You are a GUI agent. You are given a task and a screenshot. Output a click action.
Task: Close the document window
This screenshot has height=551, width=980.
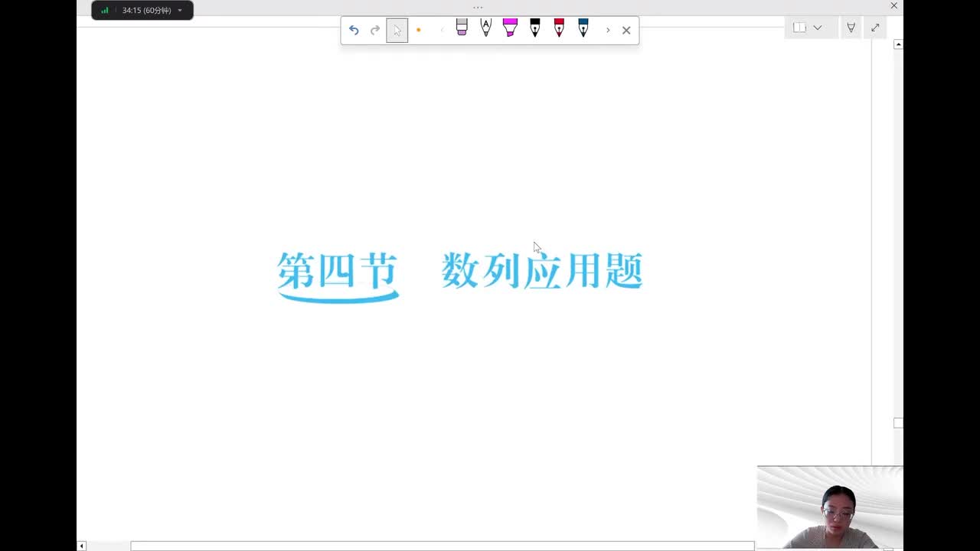[x=893, y=6]
